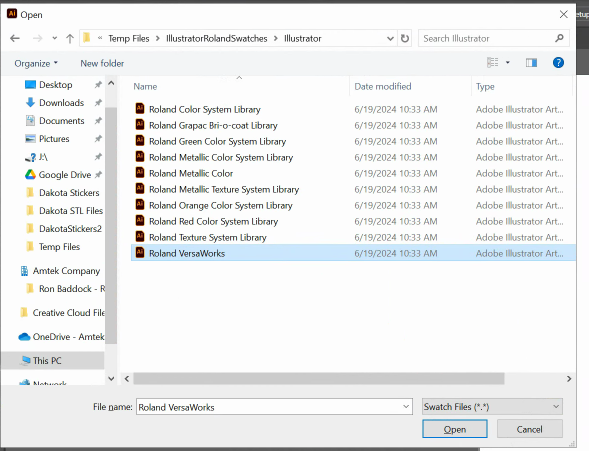Sort by the Name column
589x451 pixels.
[145, 87]
